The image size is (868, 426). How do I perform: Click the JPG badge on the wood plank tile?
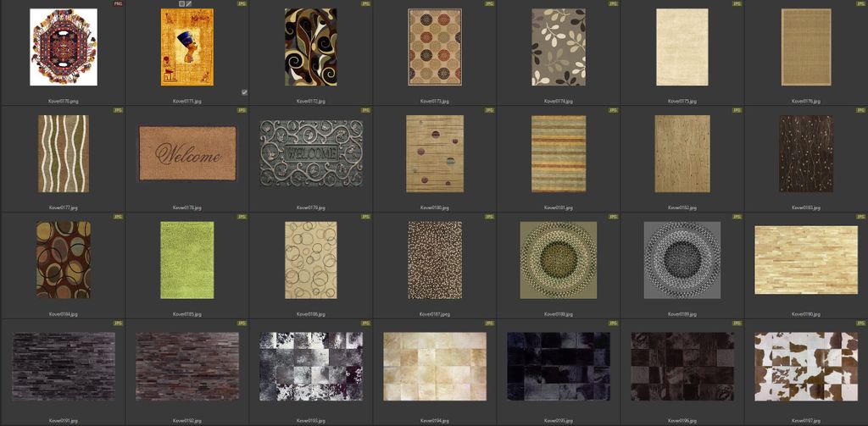coord(860,217)
